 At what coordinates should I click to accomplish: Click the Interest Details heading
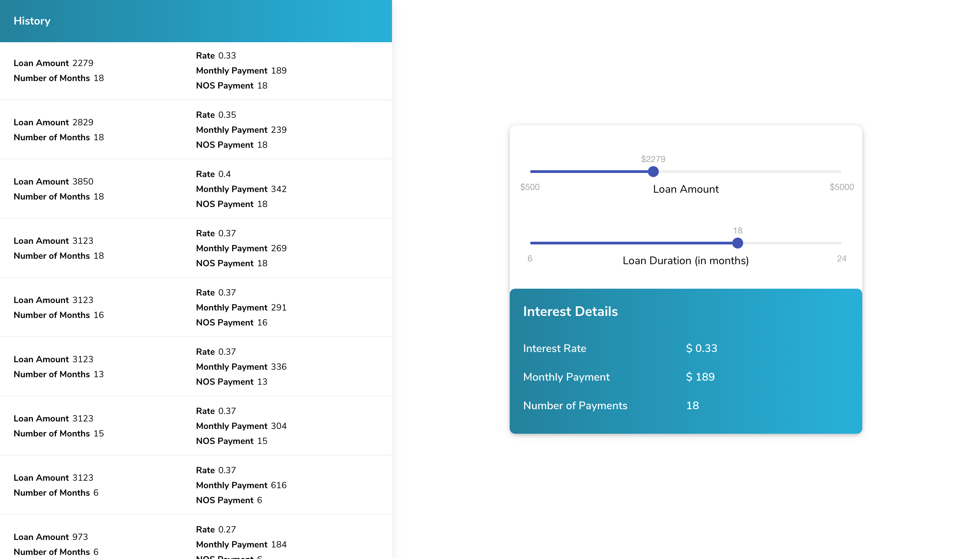pyautogui.click(x=570, y=312)
